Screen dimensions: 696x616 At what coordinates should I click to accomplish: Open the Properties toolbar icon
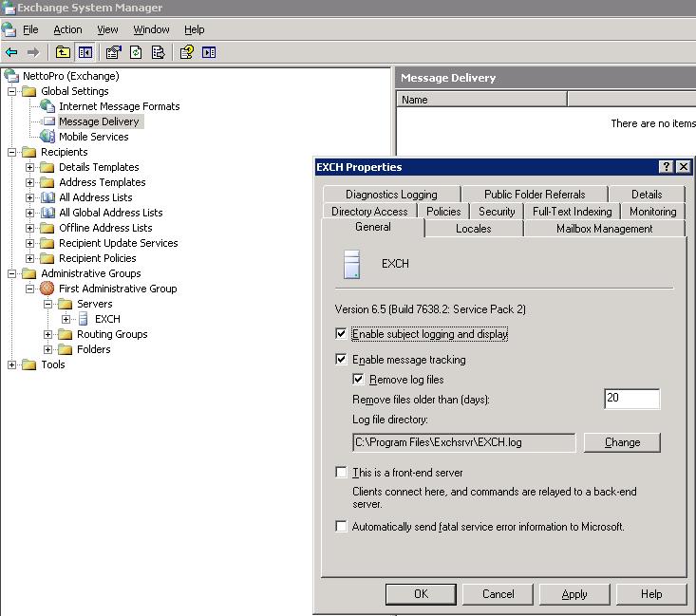point(114,52)
